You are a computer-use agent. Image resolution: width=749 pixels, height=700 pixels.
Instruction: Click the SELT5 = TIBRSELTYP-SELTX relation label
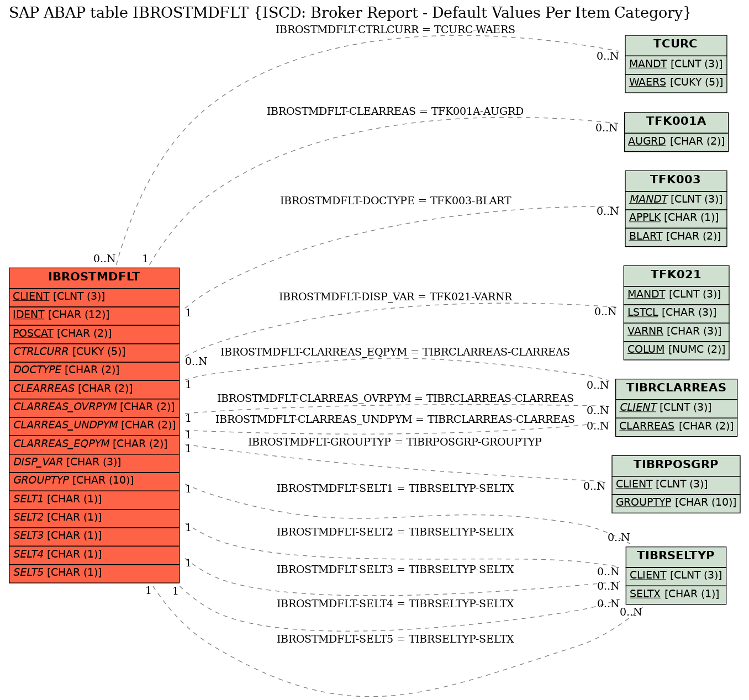click(395, 639)
